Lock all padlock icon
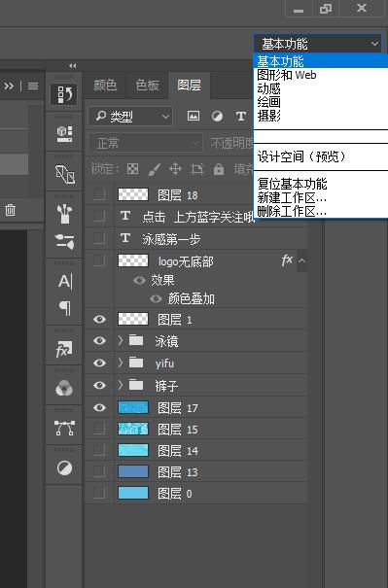388x588 pixels. [219, 169]
